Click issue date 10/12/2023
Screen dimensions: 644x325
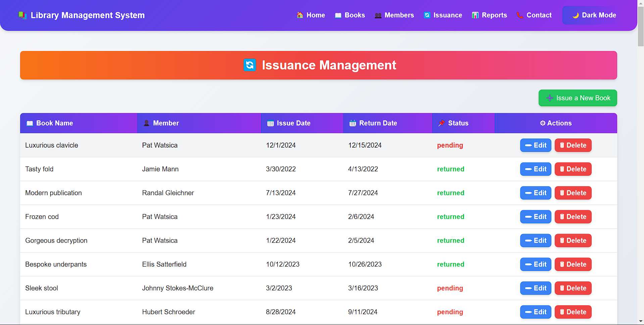point(283,264)
